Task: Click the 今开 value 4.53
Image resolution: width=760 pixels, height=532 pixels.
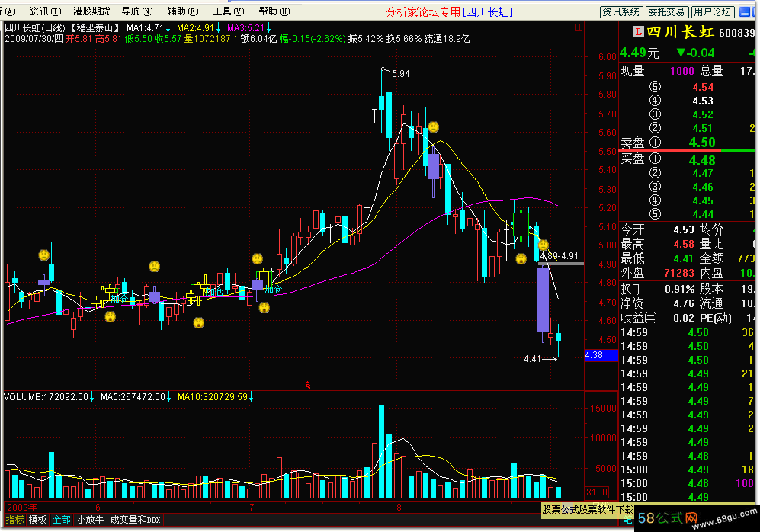Action: 684,229
